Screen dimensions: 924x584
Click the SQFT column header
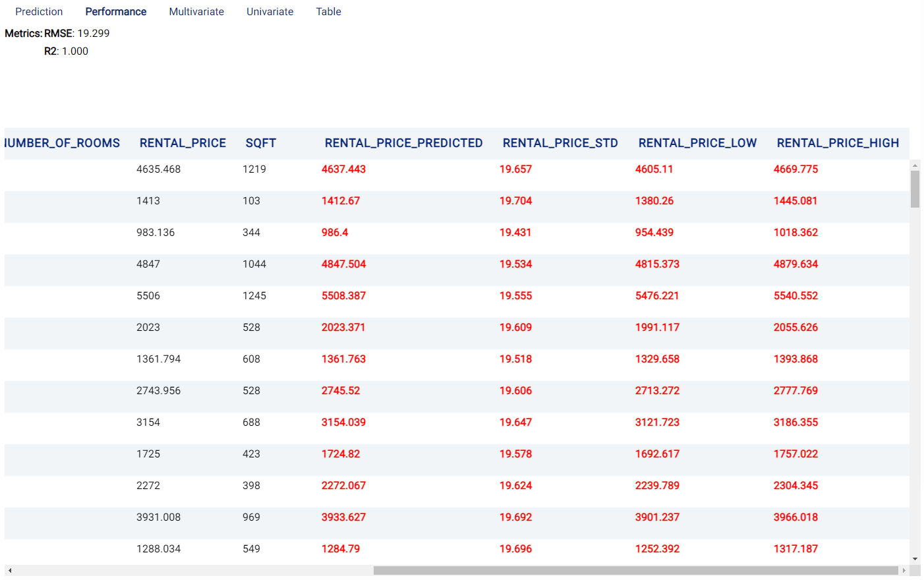261,143
